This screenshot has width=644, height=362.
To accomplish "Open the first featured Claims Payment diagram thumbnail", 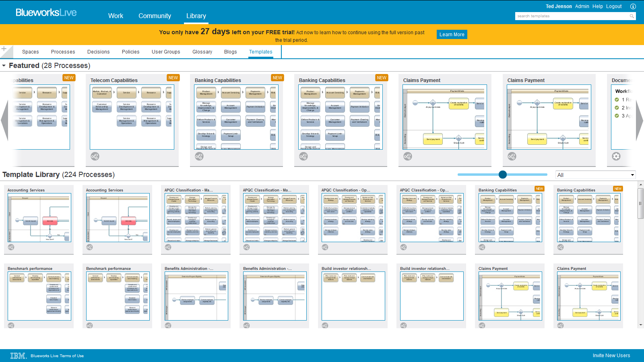I will point(445,117).
